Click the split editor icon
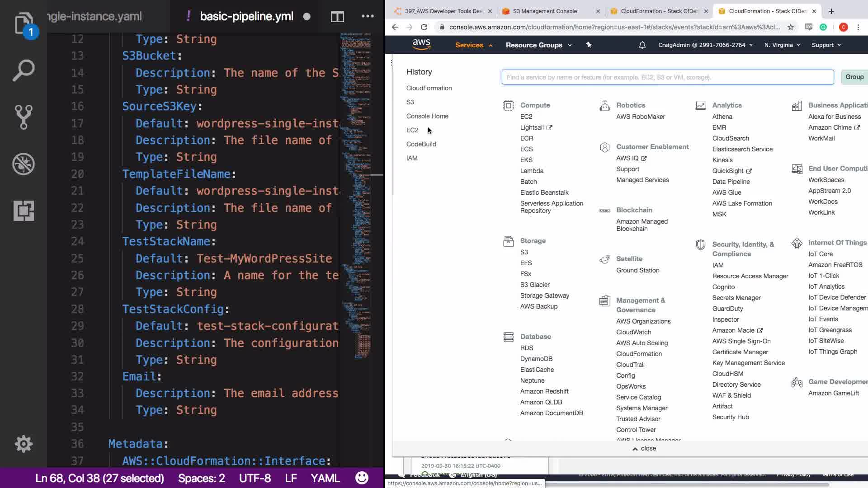The height and width of the screenshot is (488, 868). pos(337,17)
